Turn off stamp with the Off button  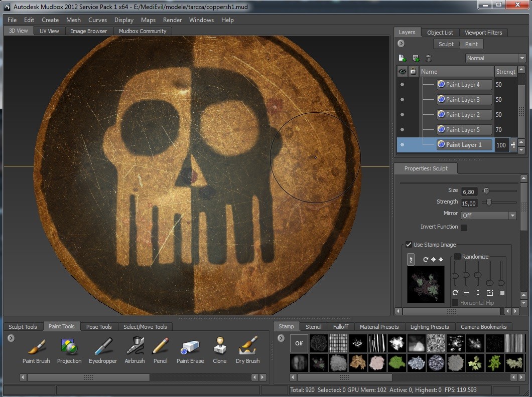[x=299, y=343]
